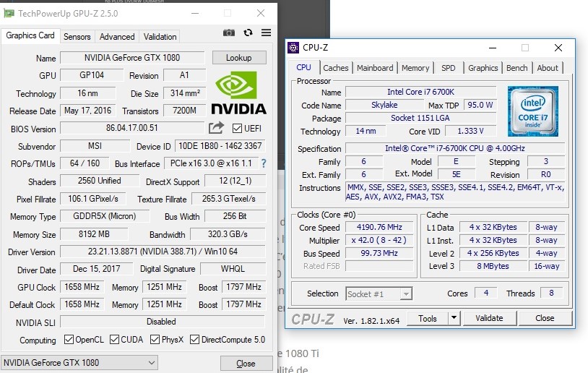Click the Bus Interface question mark icon
The image size is (588, 373).
264,163
